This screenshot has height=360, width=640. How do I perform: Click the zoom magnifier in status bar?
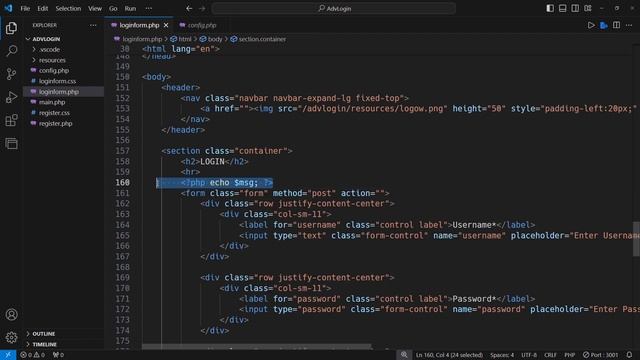[x=404, y=355]
